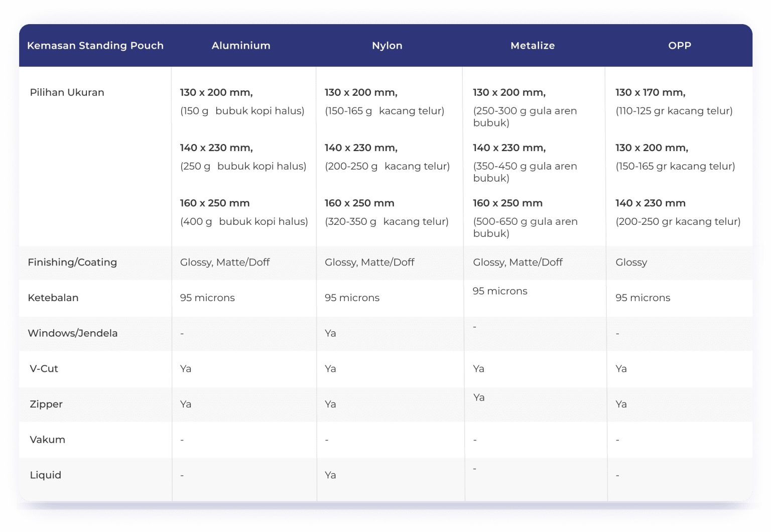The image size is (771, 532).
Task: Click Nylon's Ya in Windows/Jendela row
Action: click(330, 333)
